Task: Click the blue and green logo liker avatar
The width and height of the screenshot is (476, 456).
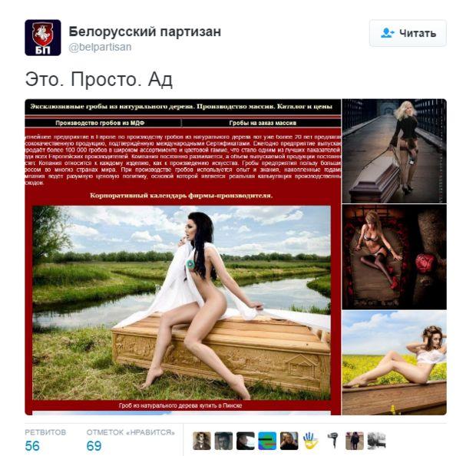Action: (267, 441)
